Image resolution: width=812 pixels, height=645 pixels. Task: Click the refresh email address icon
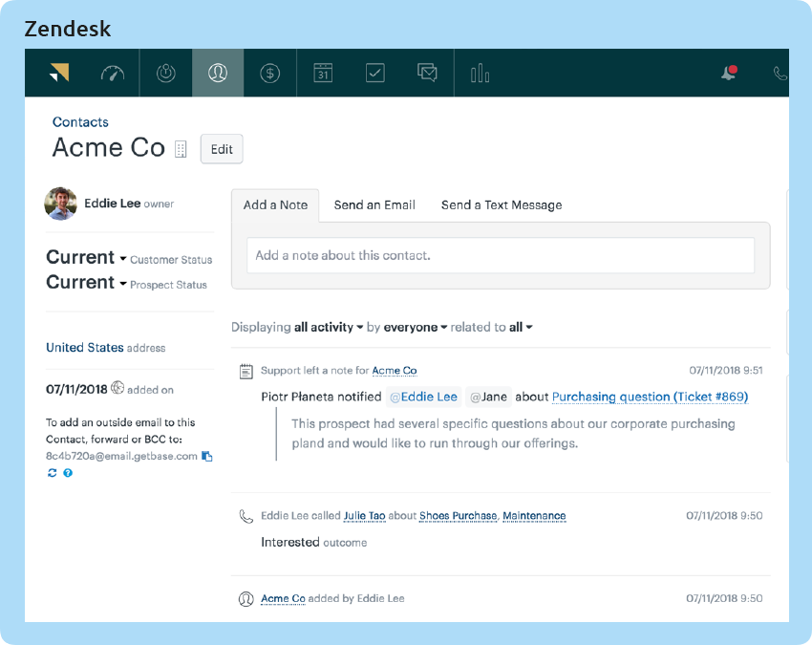click(52, 473)
